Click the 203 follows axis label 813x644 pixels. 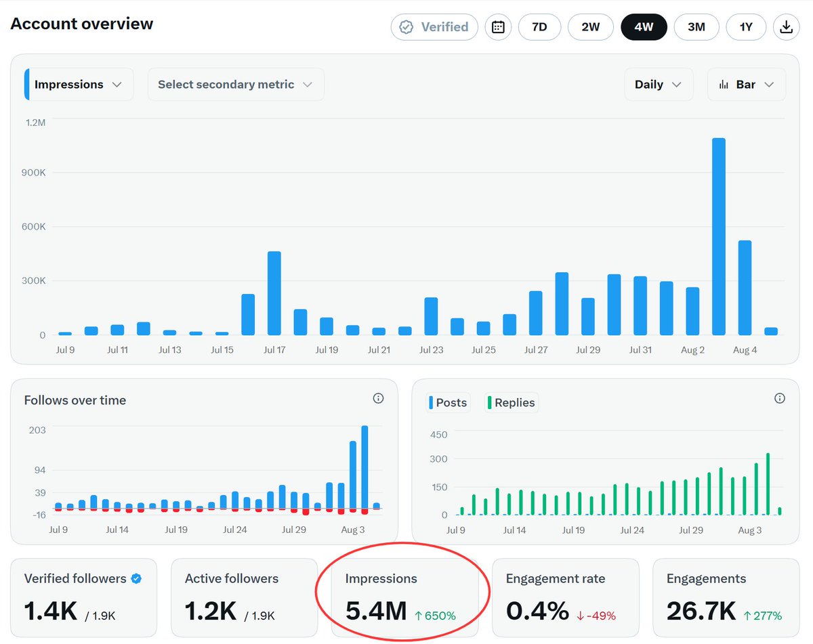click(x=37, y=430)
